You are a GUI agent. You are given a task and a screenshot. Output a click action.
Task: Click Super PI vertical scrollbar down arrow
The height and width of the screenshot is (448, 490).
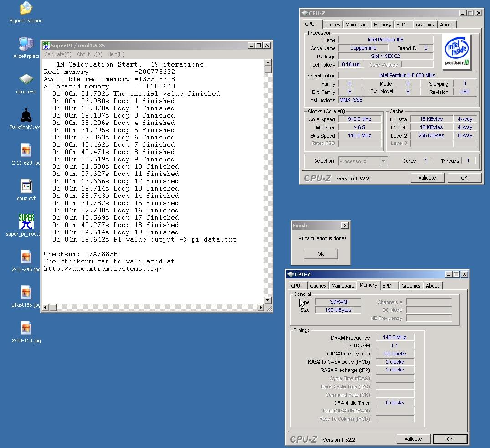[268, 300]
